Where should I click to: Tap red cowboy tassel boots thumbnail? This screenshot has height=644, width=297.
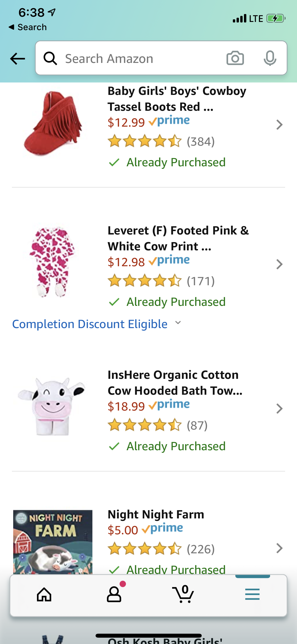point(53,123)
